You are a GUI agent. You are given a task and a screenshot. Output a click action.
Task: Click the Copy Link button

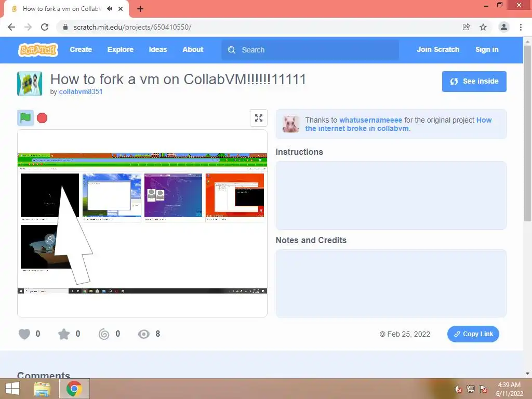coord(473,334)
